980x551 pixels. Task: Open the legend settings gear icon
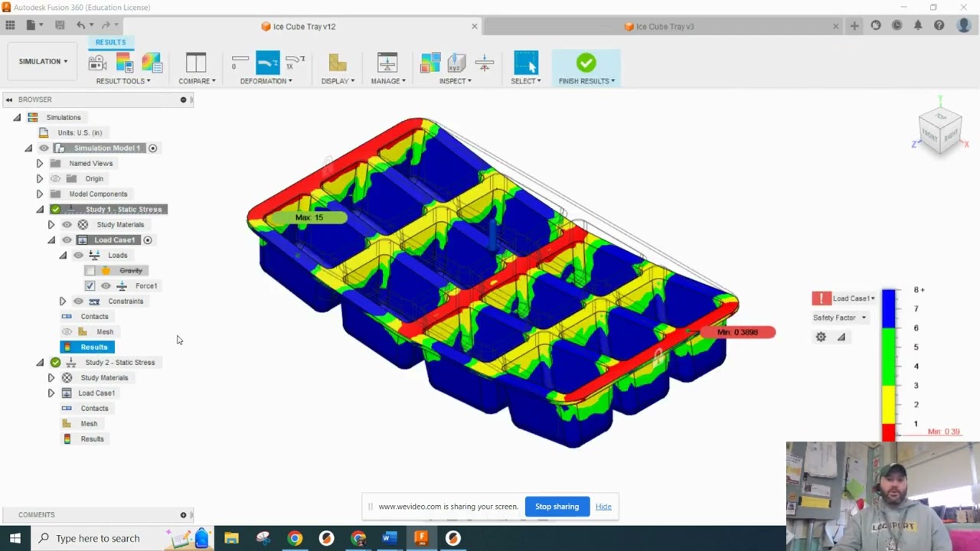click(x=821, y=337)
